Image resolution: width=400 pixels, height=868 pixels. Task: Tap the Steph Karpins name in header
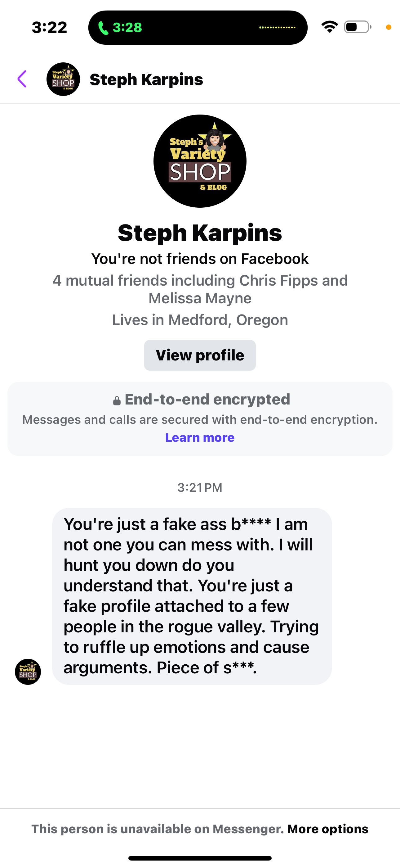click(x=146, y=79)
